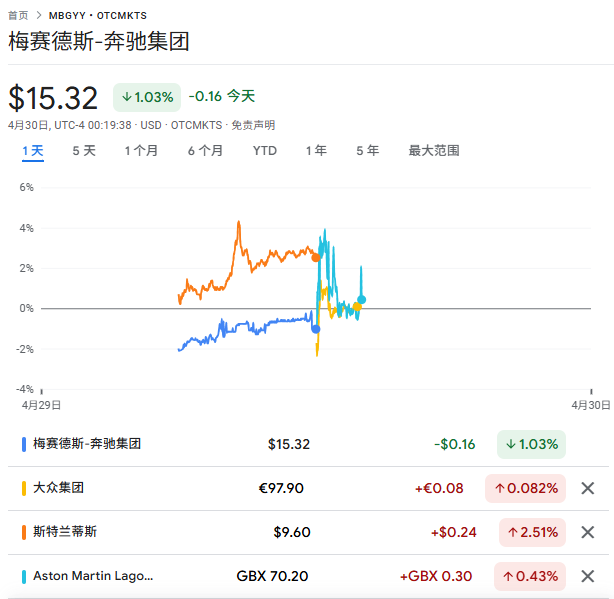Click the +€0.08 change value
Screen dimensions: 614x599
pos(439,488)
